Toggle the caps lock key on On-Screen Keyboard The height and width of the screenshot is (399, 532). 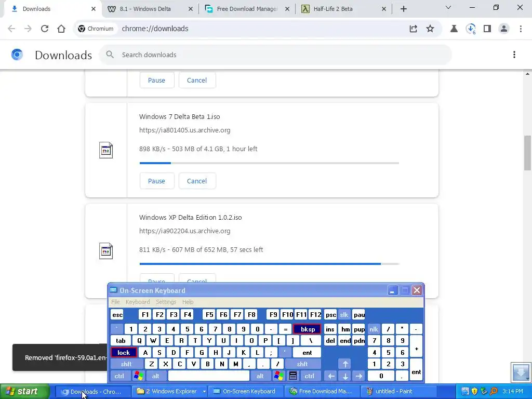click(x=124, y=353)
